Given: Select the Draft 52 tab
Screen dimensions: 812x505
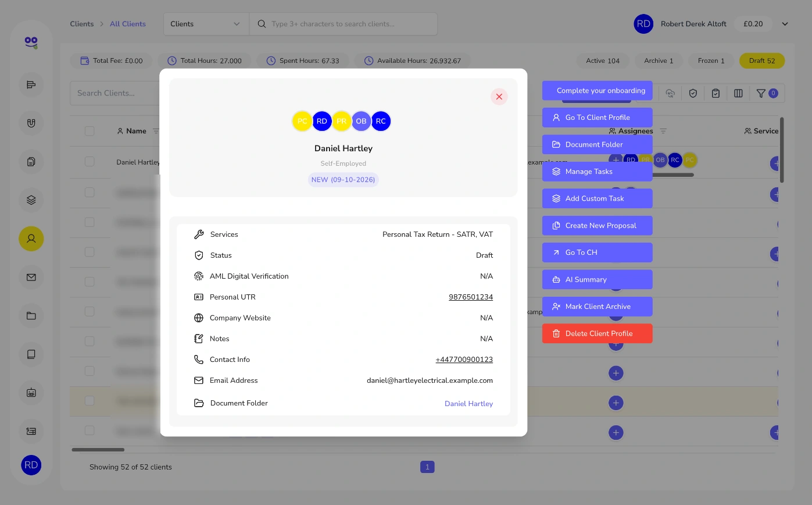Looking at the screenshot, I should (762, 61).
